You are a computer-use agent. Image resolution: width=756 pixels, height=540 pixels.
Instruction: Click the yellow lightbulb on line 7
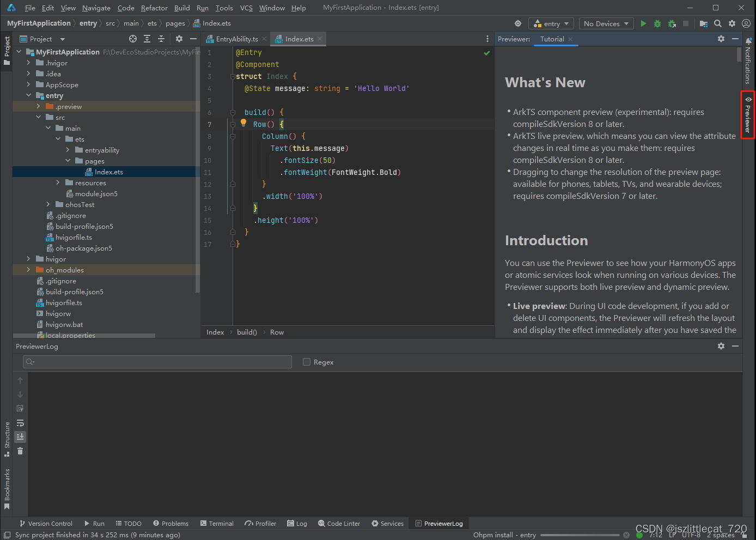tap(243, 123)
